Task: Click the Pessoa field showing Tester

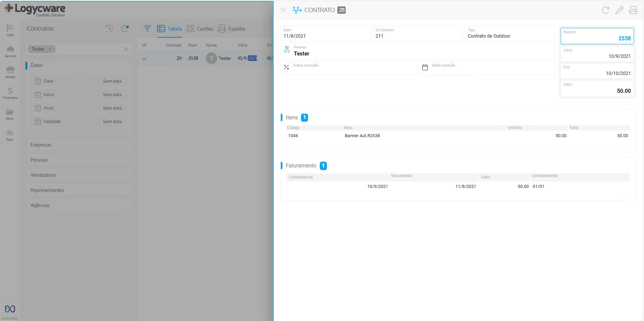Action: 418,51
